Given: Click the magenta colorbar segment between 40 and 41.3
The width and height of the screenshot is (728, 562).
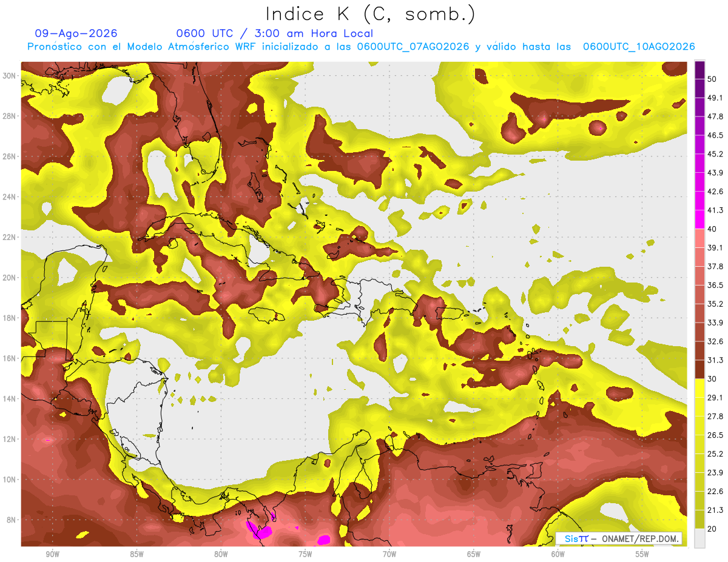Looking at the screenshot, I should coord(699,219).
